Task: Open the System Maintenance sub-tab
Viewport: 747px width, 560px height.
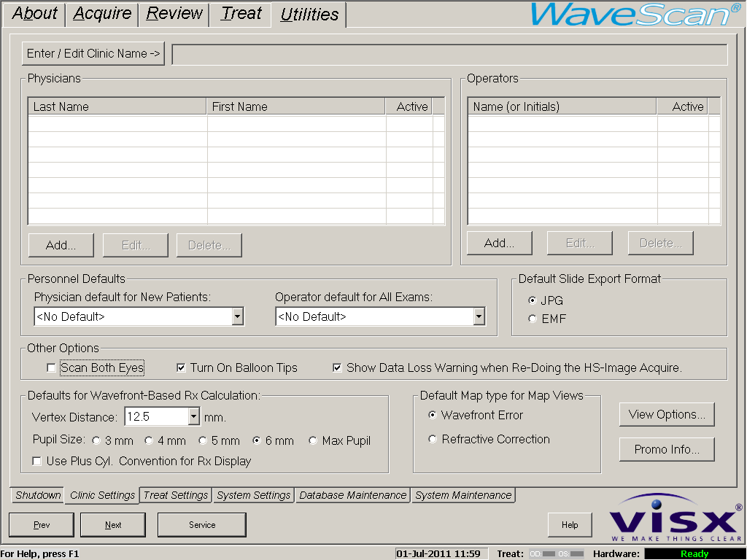Action: coord(463,495)
